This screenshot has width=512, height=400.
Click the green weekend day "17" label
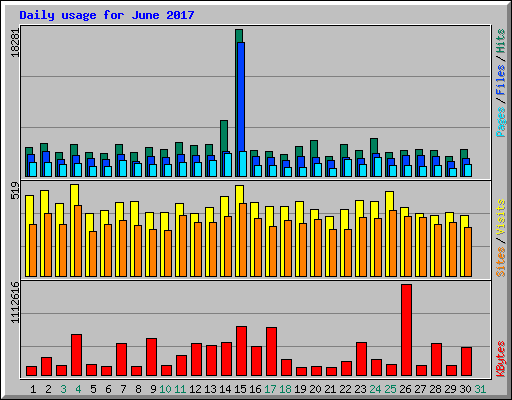[270, 389]
